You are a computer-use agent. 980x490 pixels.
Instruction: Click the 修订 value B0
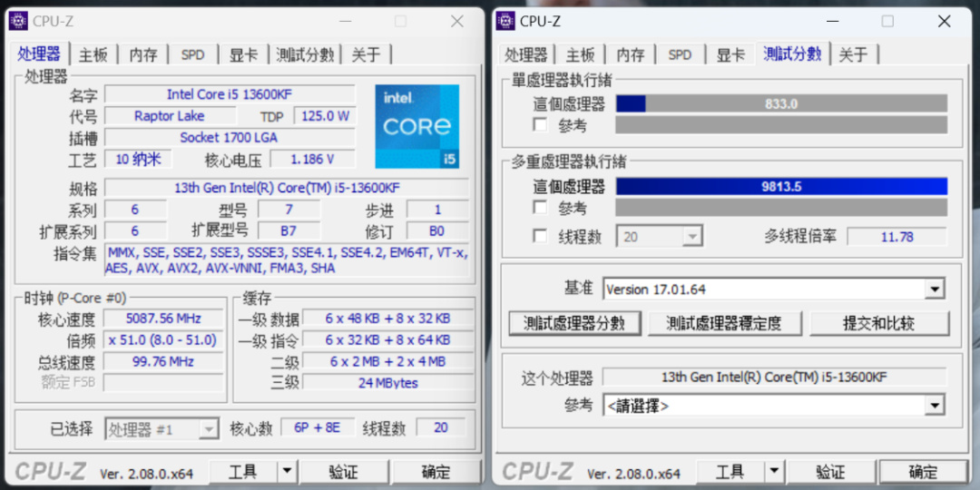pyautogui.click(x=436, y=230)
